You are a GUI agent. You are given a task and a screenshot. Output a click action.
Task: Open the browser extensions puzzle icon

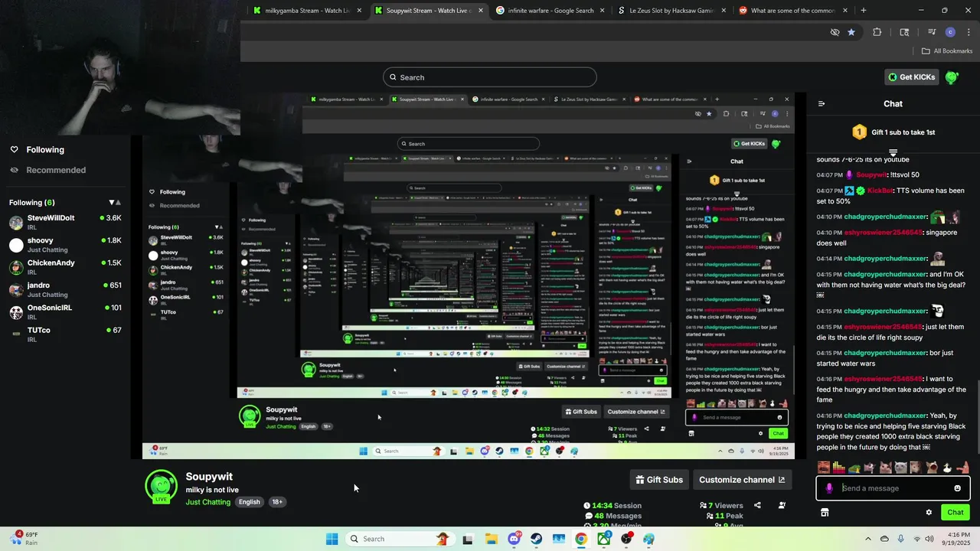877,32
